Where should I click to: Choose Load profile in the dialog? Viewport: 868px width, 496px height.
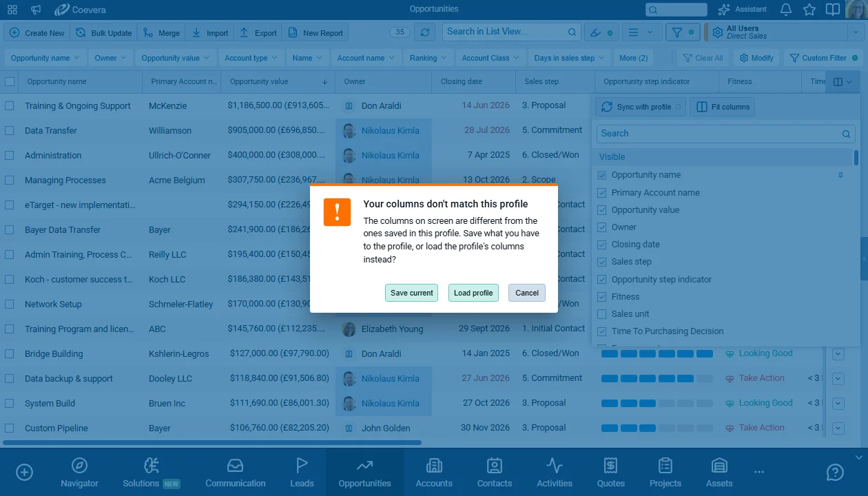point(473,293)
